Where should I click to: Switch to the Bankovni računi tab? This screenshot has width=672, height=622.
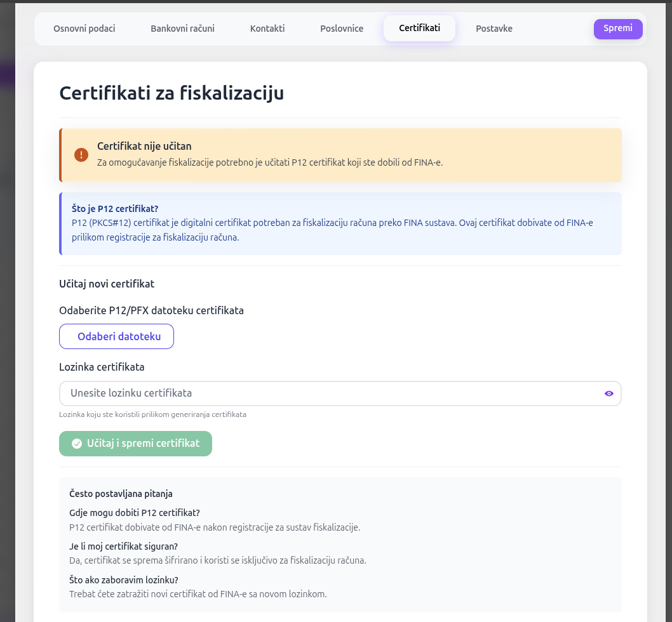point(182,29)
